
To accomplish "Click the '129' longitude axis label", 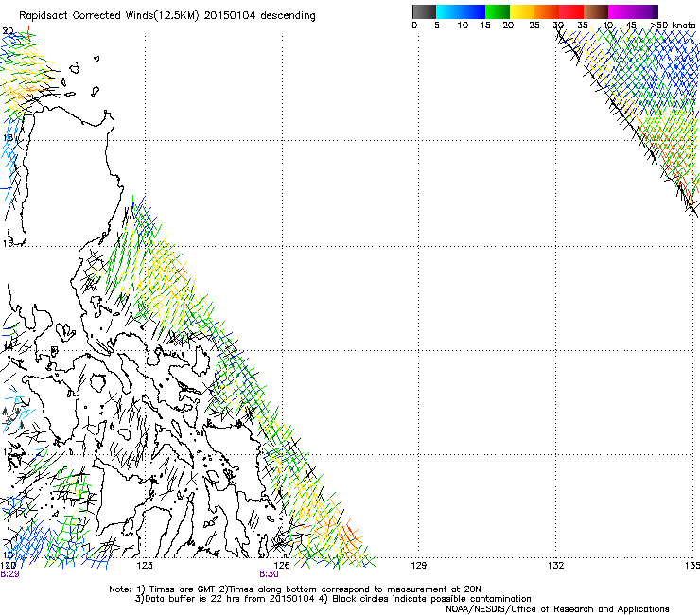I will (418, 566).
